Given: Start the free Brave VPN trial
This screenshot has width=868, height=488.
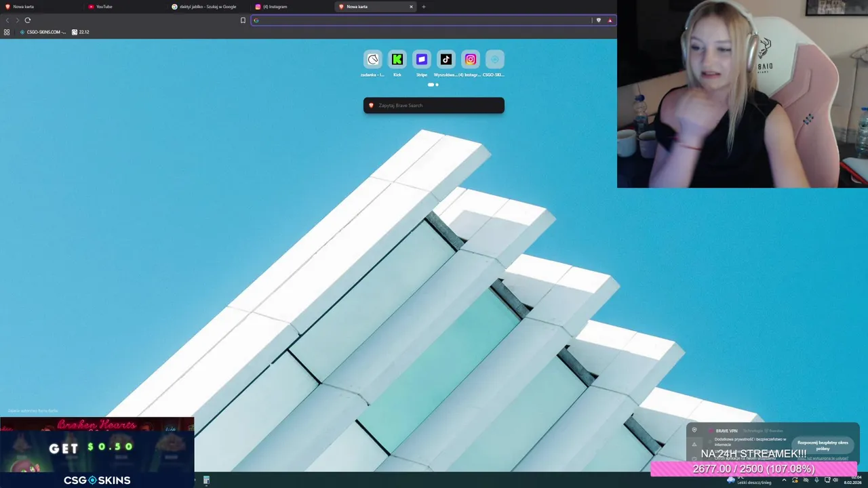Looking at the screenshot, I should click(x=823, y=445).
